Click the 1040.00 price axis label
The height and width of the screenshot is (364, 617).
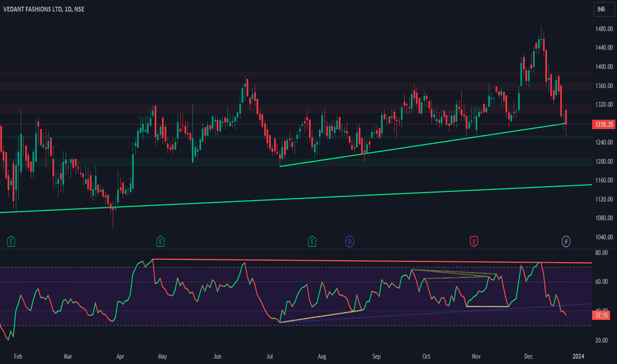point(604,237)
